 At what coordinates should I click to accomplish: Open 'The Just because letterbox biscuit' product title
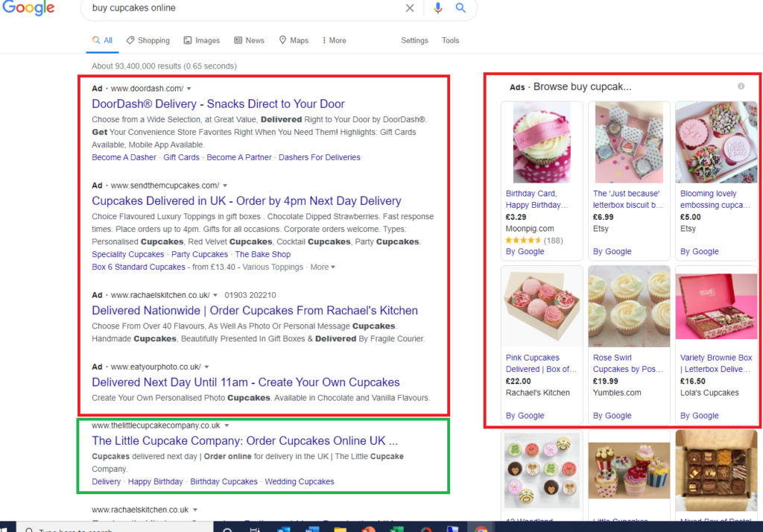point(627,199)
